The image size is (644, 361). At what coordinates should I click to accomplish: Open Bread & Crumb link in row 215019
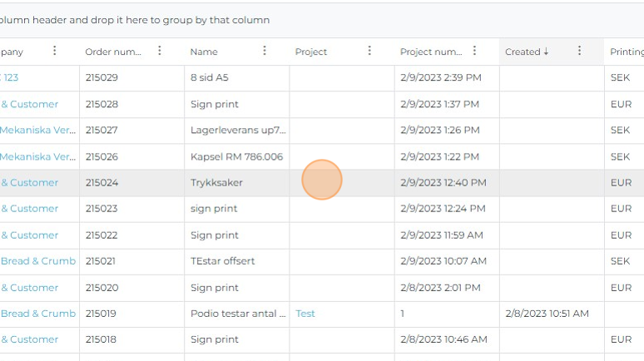(x=38, y=314)
